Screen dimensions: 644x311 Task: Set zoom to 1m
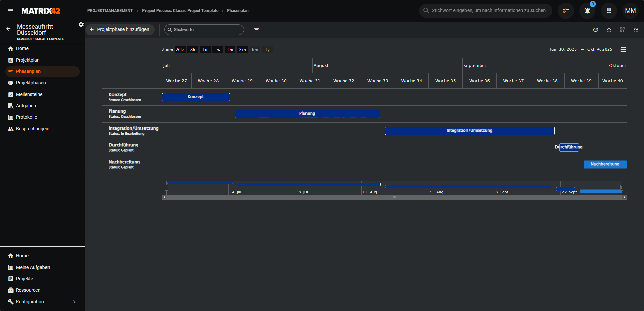(230, 50)
